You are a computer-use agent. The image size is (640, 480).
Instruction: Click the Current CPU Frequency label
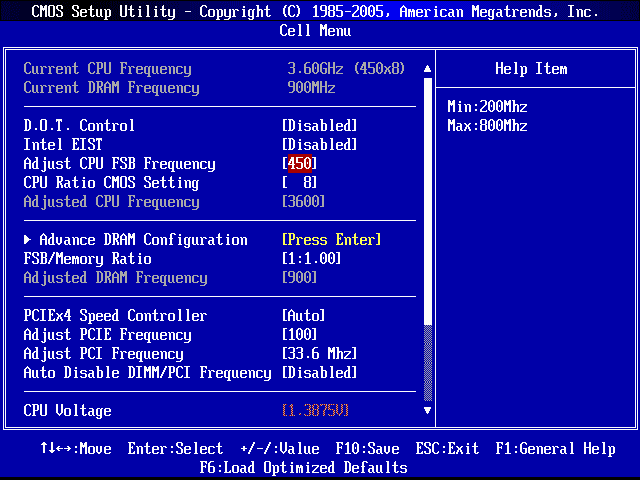(x=107, y=69)
